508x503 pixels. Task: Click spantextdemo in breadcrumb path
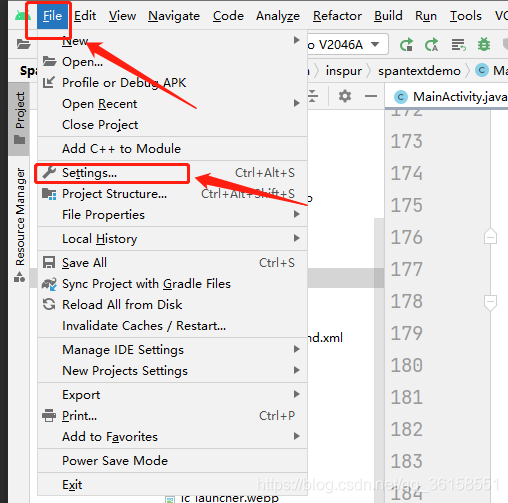click(x=419, y=71)
